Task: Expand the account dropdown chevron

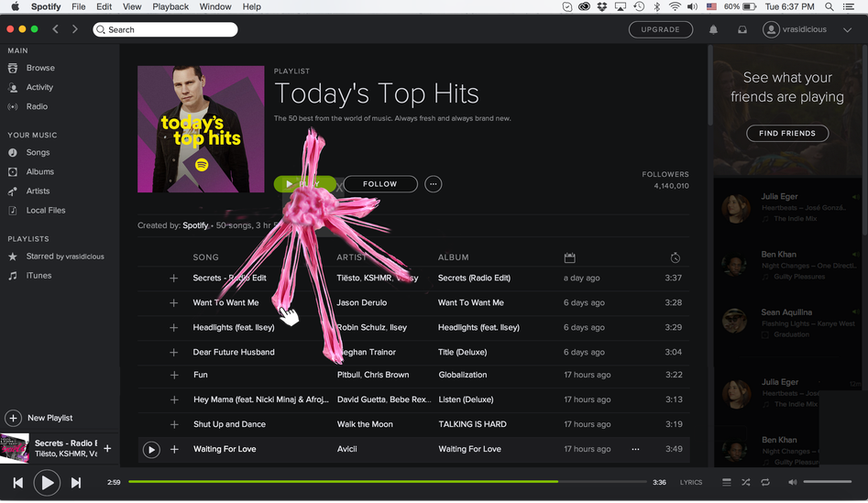Action: click(x=848, y=30)
